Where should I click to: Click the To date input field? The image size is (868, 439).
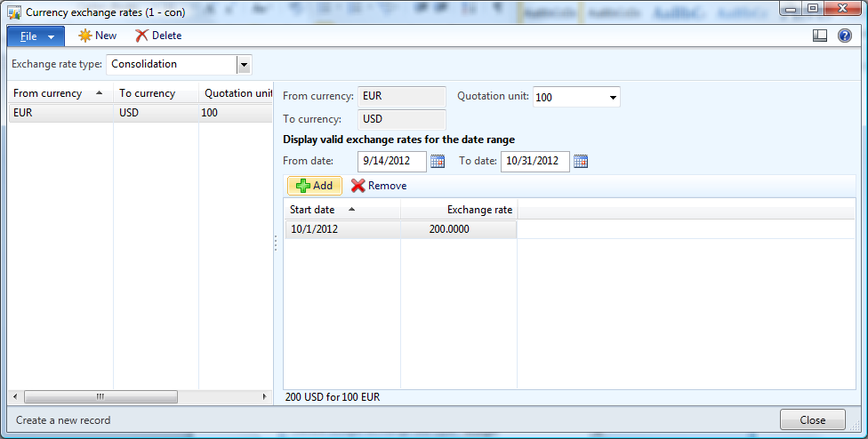tap(534, 161)
